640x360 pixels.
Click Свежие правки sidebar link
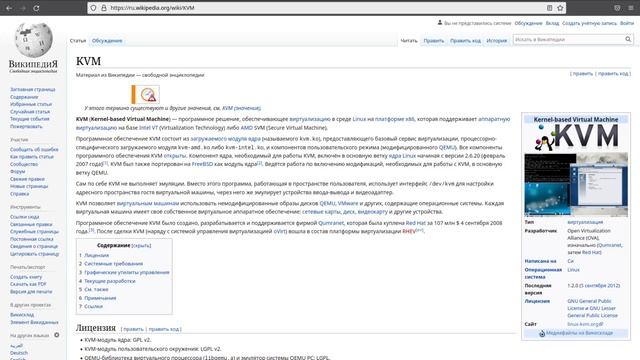(27, 179)
